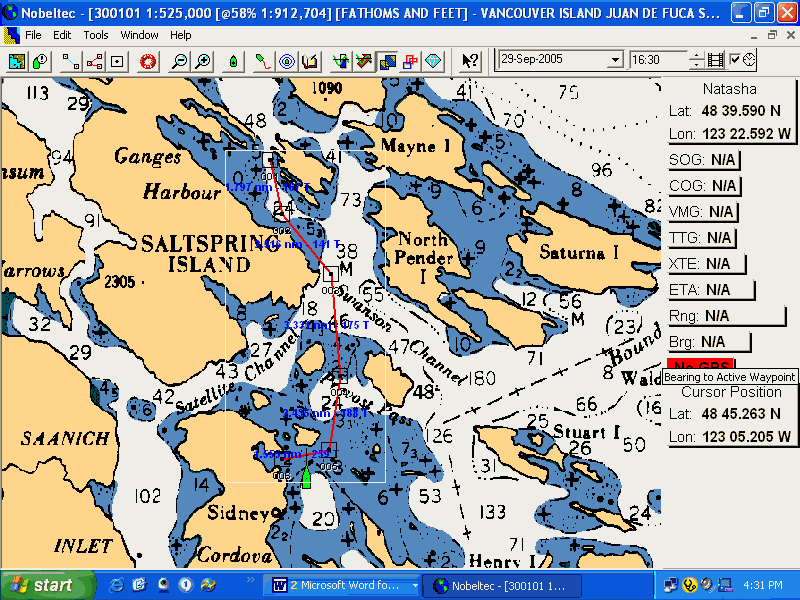
Task: Click the TTG: N/A readout
Action: 701,238
